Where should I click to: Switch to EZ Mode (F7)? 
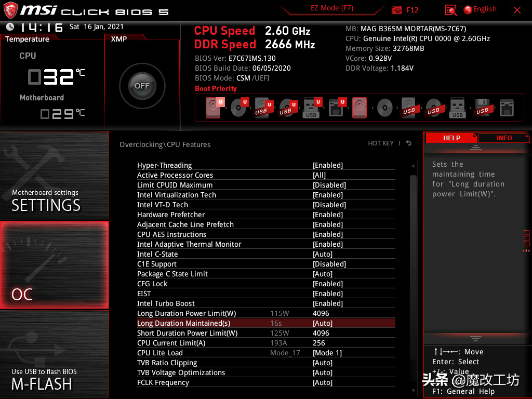[x=332, y=8]
